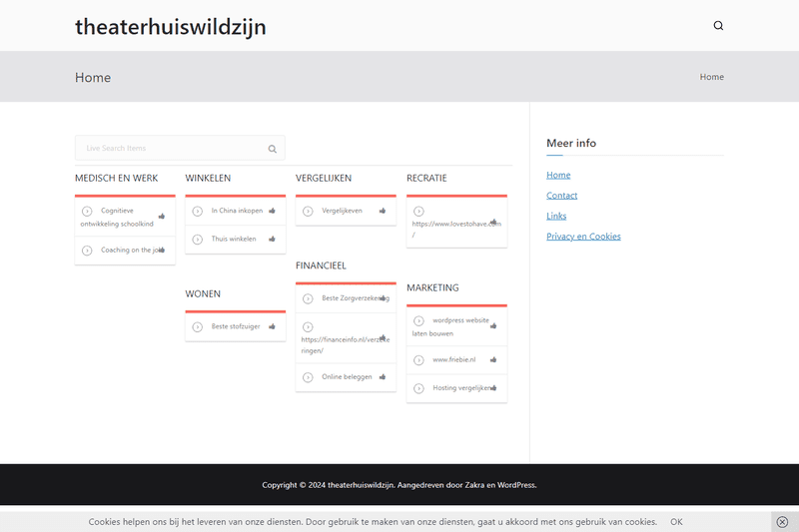Dismiss the cookie bar with X icon

click(x=782, y=522)
